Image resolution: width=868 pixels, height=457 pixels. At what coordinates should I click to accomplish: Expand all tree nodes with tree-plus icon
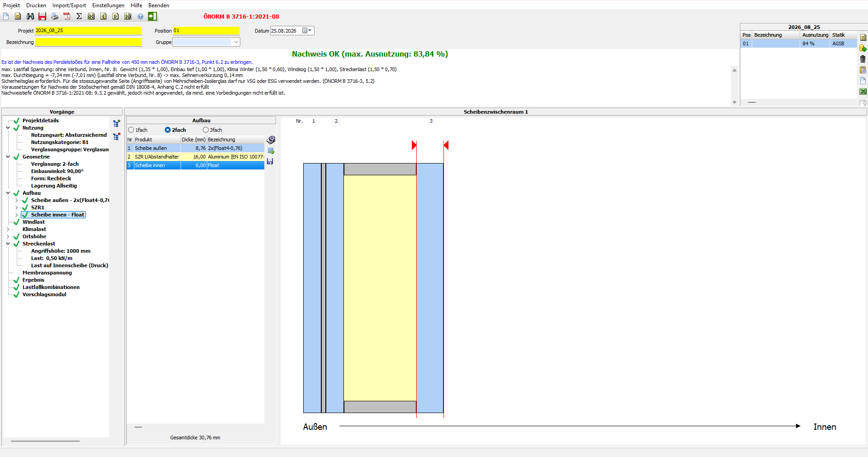117,123
